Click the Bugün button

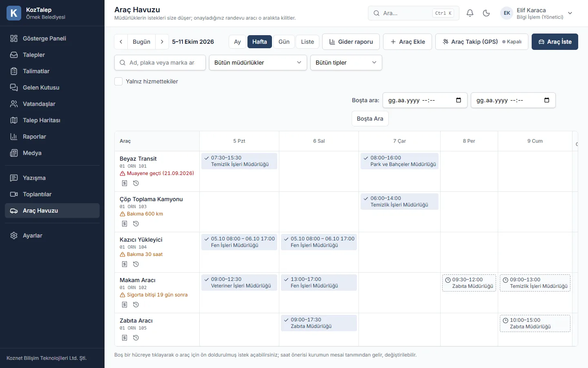(x=142, y=42)
